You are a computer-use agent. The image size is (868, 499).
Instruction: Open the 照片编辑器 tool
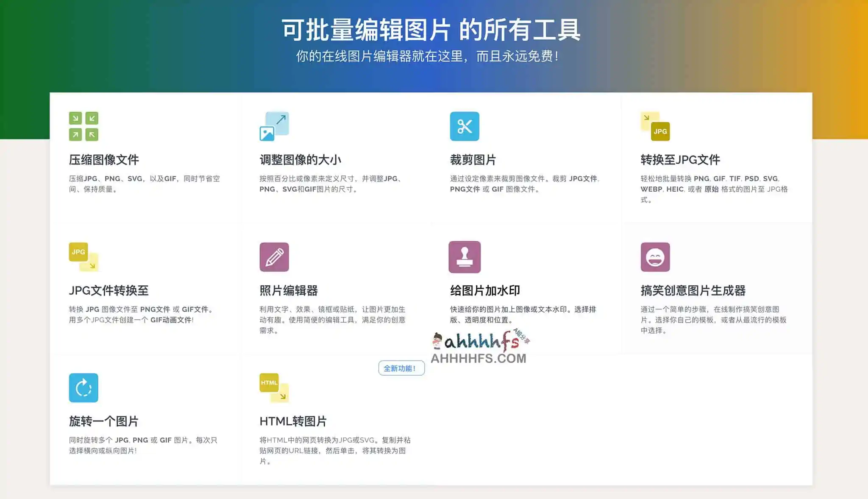[x=289, y=291]
